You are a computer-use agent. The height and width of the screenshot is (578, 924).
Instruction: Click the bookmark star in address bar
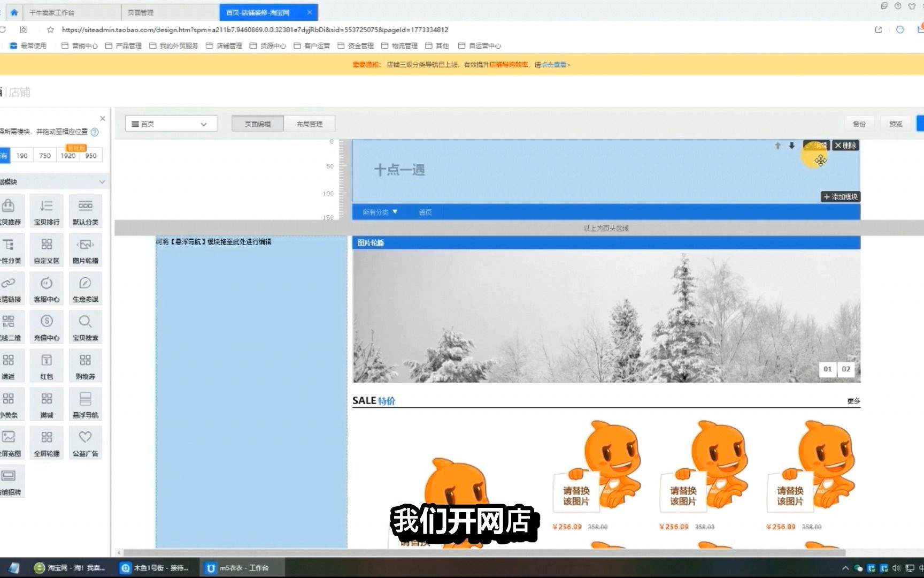[x=50, y=30]
